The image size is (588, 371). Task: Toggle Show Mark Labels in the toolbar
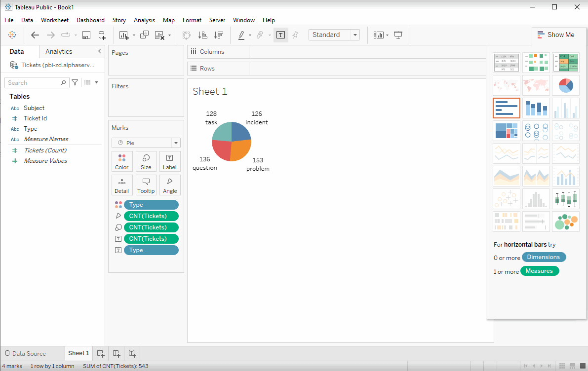[280, 35]
